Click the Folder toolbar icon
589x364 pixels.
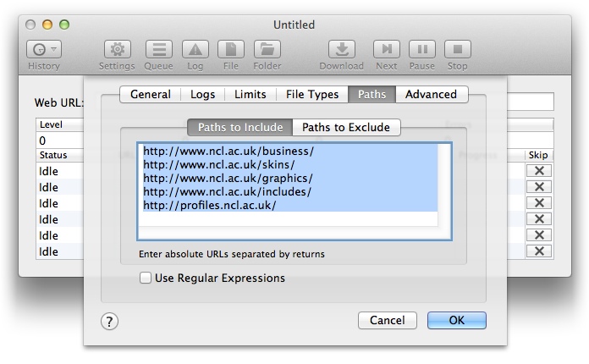coord(267,50)
